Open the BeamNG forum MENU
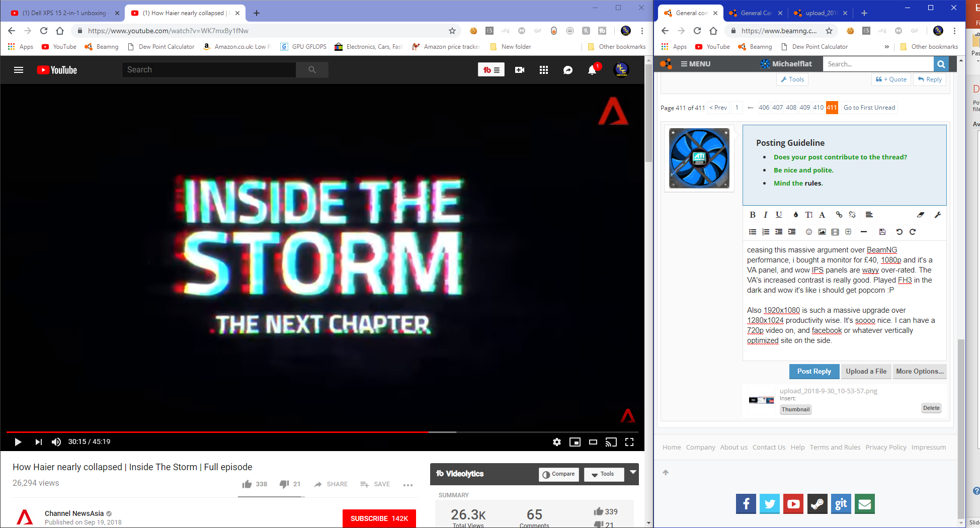Viewport: 980px width, 528px height. click(695, 64)
